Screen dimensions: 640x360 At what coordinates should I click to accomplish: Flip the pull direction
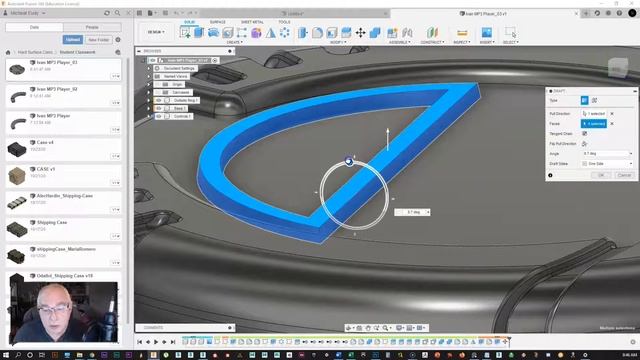tap(584, 144)
